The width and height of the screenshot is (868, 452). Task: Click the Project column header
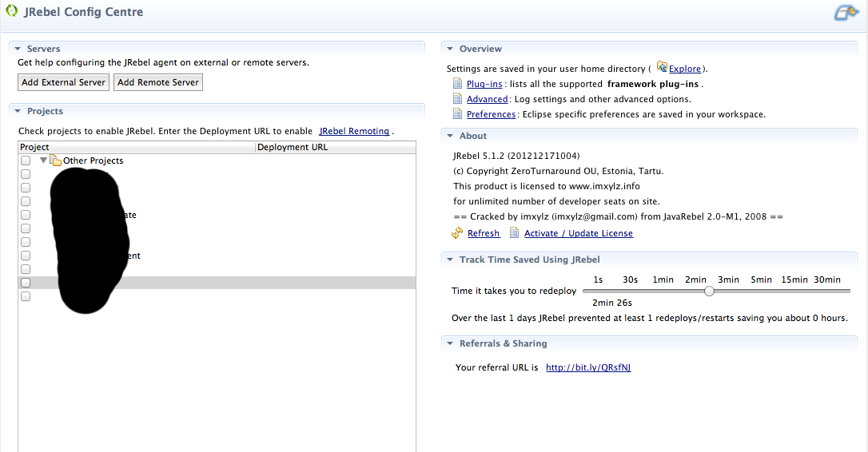coord(137,147)
